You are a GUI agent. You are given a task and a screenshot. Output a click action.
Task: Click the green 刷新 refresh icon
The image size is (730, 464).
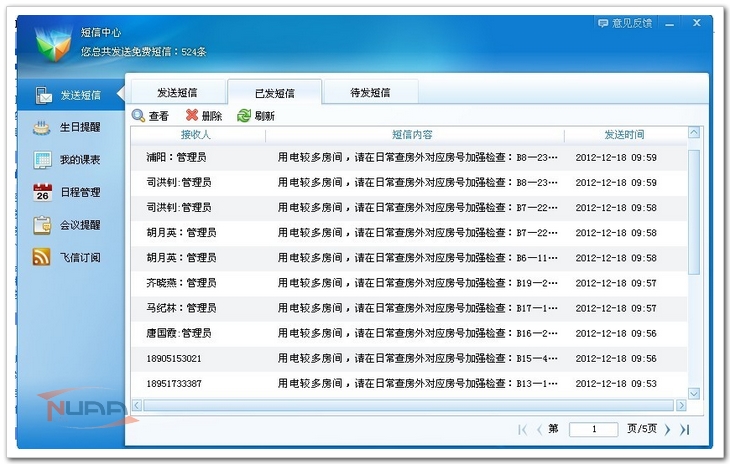tap(244, 116)
